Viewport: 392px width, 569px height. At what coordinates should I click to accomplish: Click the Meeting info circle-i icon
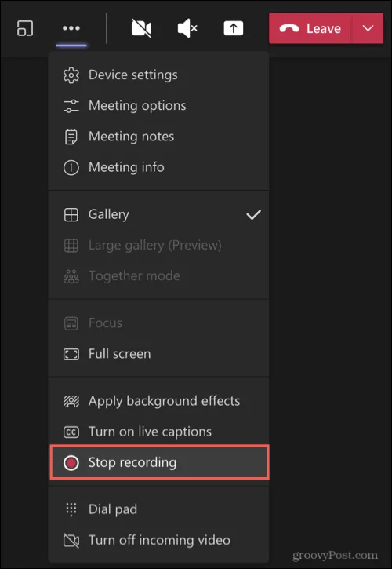click(x=71, y=168)
